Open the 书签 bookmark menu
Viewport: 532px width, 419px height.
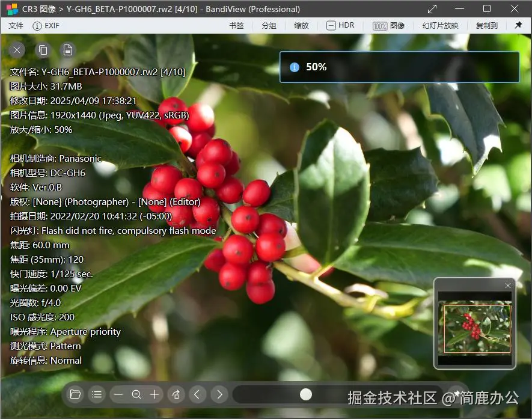click(236, 25)
